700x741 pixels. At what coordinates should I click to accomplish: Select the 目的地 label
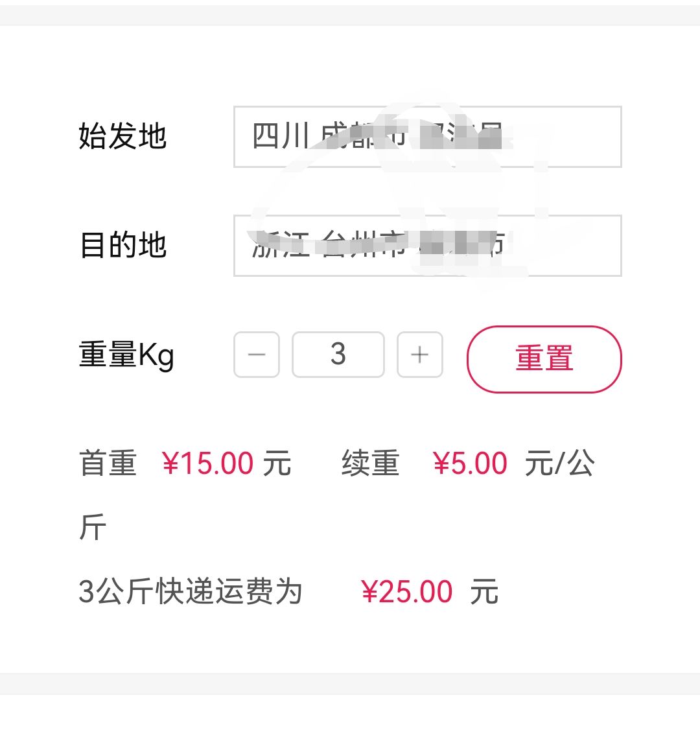coord(122,245)
